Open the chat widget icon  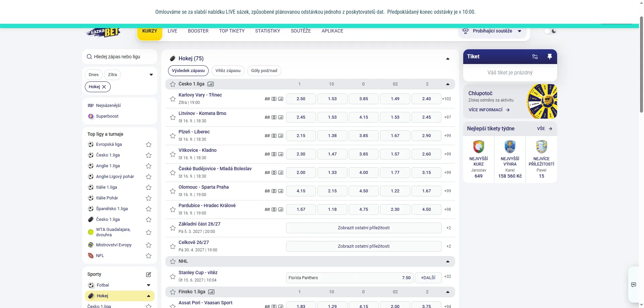point(634,285)
